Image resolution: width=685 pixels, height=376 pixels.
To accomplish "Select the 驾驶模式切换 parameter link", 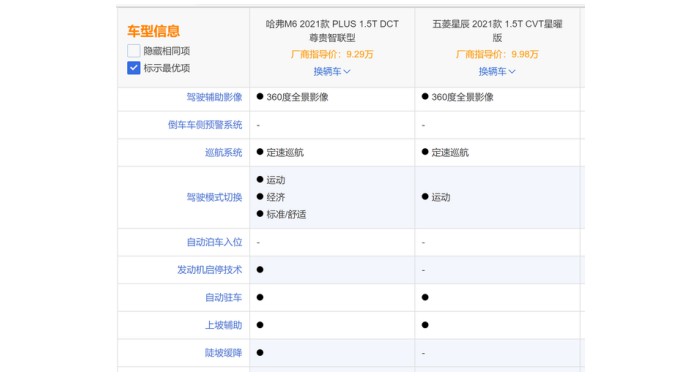I will click(214, 197).
